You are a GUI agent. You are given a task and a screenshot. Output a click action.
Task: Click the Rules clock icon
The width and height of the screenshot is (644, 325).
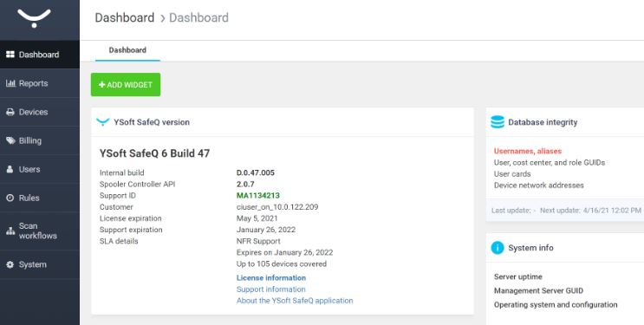[10, 198]
